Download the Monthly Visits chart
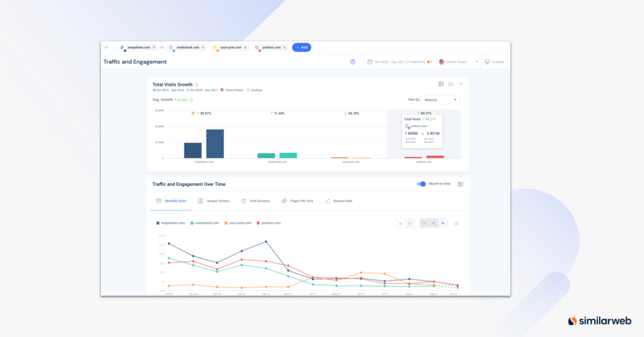This screenshot has height=337, width=644. click(x=457, y=223)
